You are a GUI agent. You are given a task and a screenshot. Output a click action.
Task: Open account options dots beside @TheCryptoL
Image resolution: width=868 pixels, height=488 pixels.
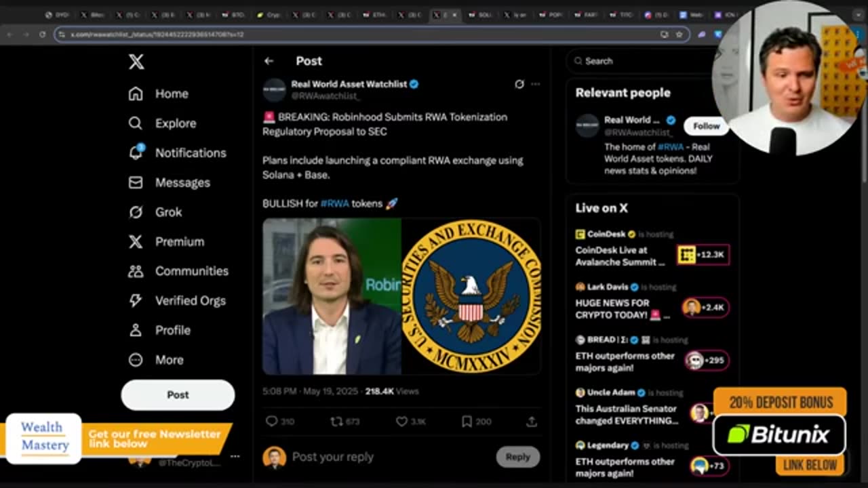(235, 457)
